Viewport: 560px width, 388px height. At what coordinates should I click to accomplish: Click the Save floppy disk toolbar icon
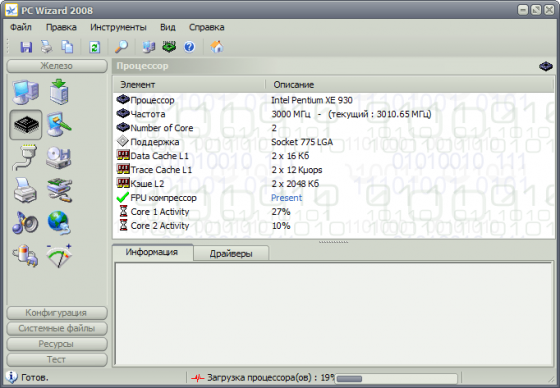[x=26, y=47]
